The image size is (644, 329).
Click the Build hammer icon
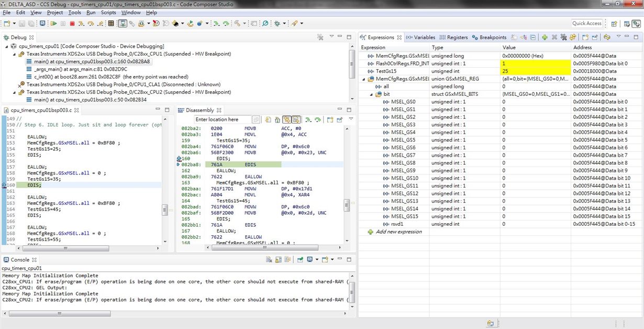[x=237, y=24]
